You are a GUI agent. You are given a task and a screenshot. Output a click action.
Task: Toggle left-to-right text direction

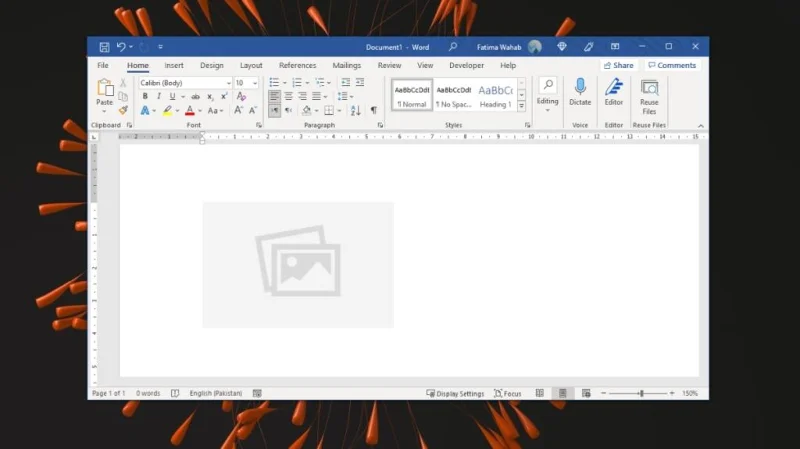tap(274, 110)
